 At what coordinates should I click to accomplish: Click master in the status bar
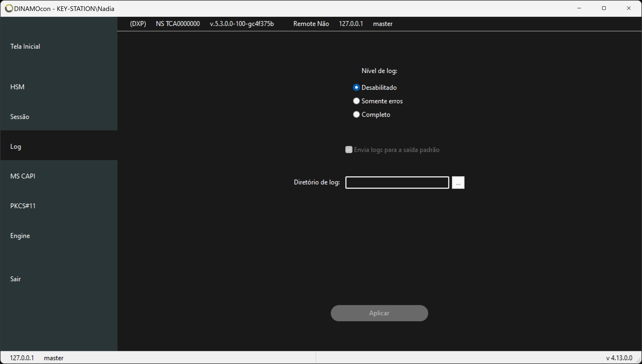pos(54,358)
